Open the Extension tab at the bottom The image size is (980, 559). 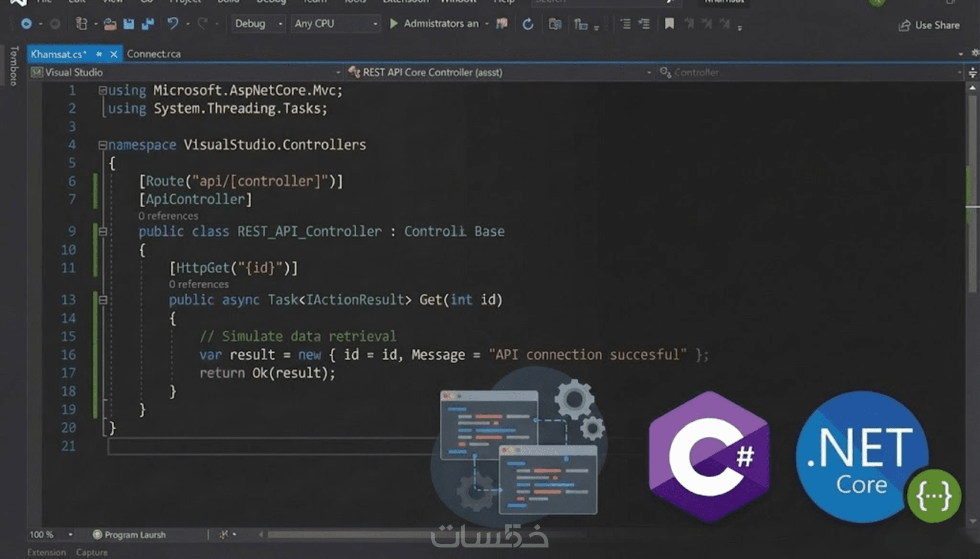coord(46,552)
